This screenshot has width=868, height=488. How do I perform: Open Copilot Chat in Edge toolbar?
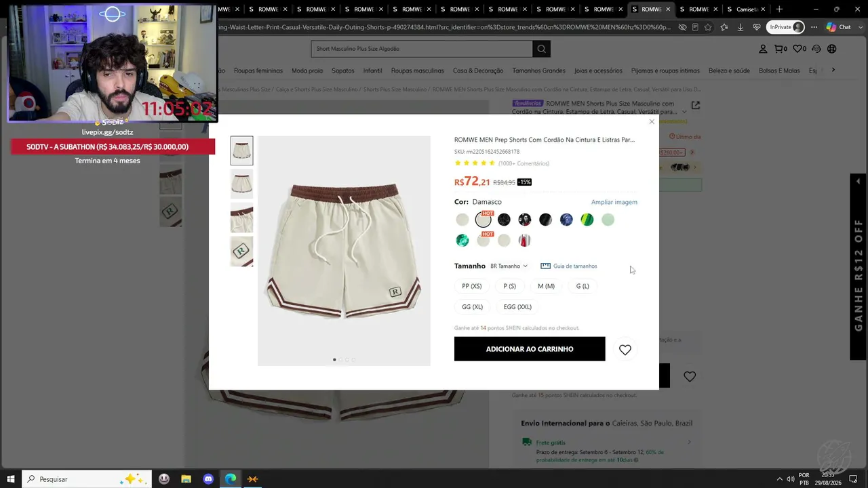tap(839, 27)
